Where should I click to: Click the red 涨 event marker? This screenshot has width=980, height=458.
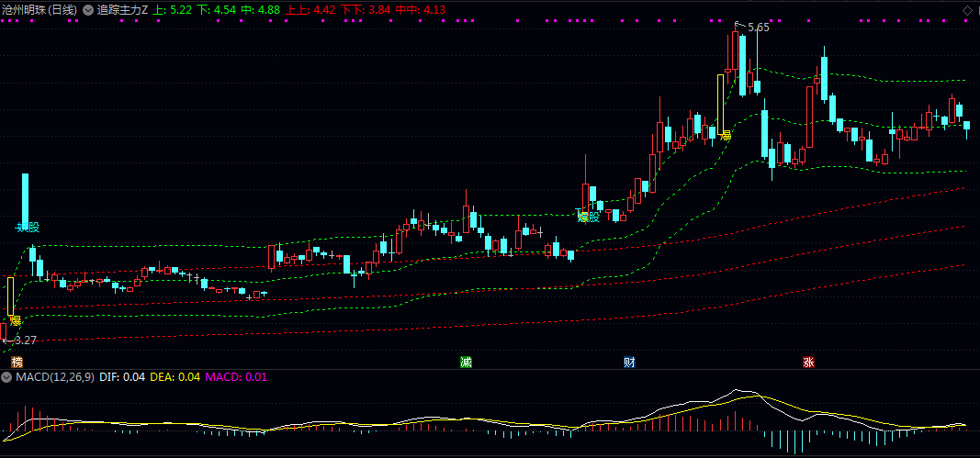click(x=808, y=363)
